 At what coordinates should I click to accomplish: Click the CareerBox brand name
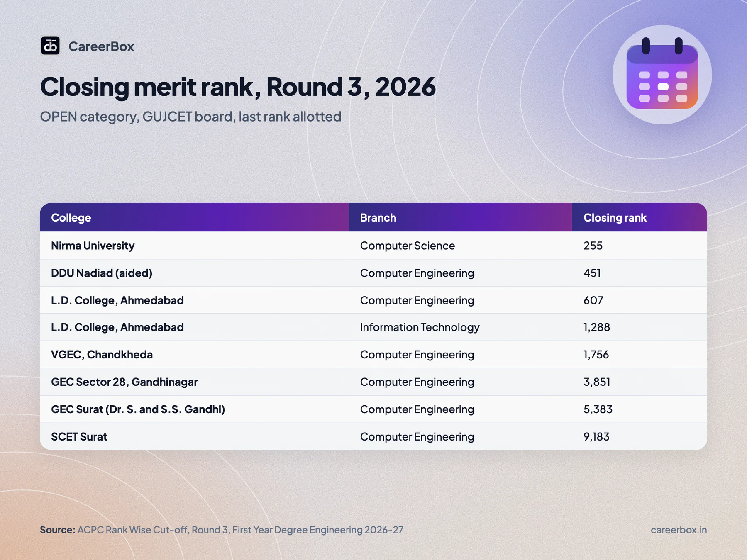click(101, 46)
